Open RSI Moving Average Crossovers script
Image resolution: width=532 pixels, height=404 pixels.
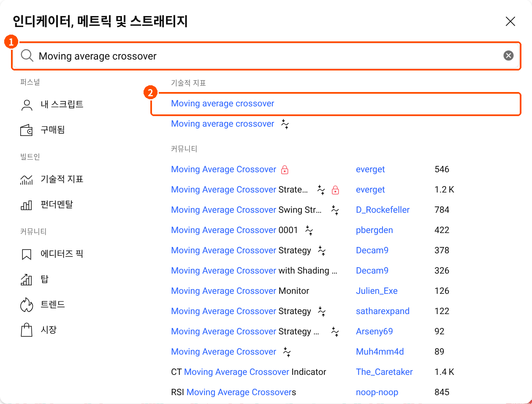coord(233,392)
